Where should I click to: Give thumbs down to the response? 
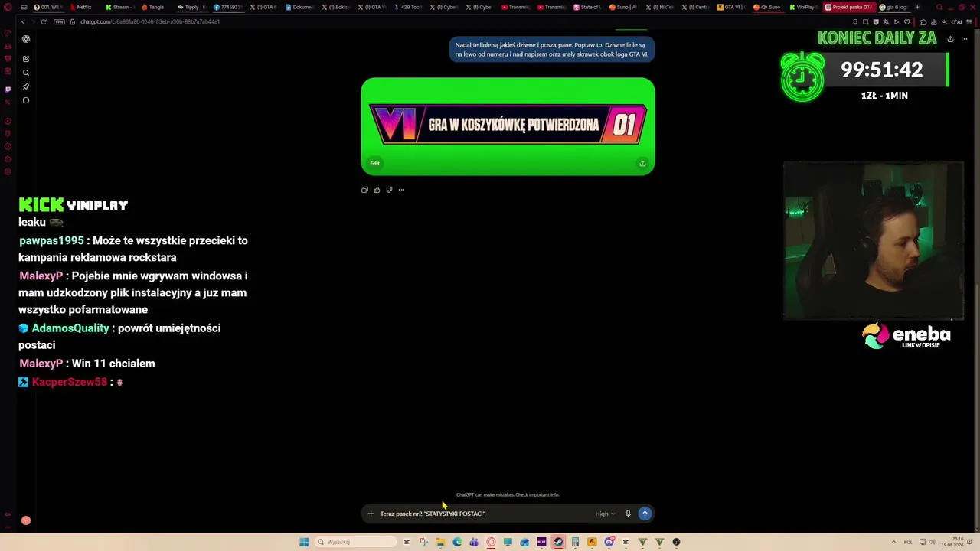pyautogui.click(x=389, y=190)
